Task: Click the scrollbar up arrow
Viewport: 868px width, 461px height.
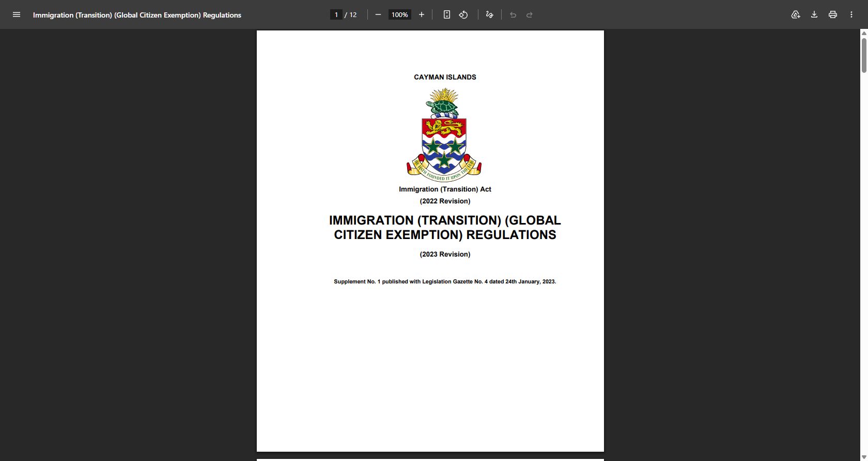Action: coord(863,33)
